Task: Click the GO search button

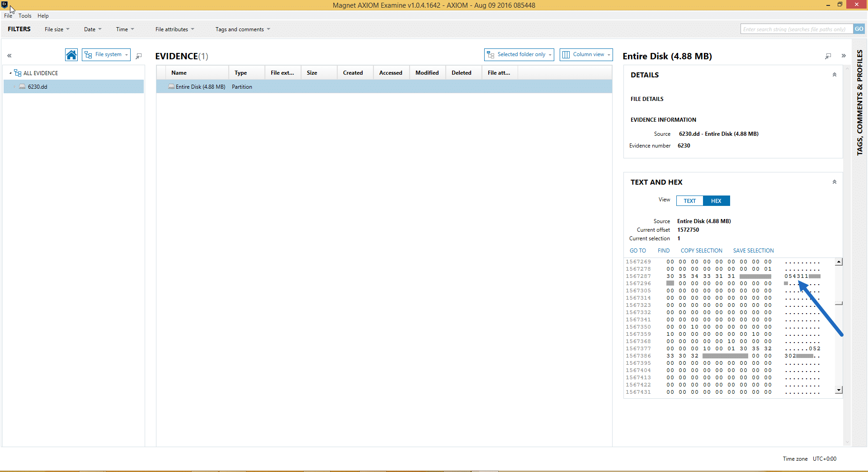Action: pos(859,29)
